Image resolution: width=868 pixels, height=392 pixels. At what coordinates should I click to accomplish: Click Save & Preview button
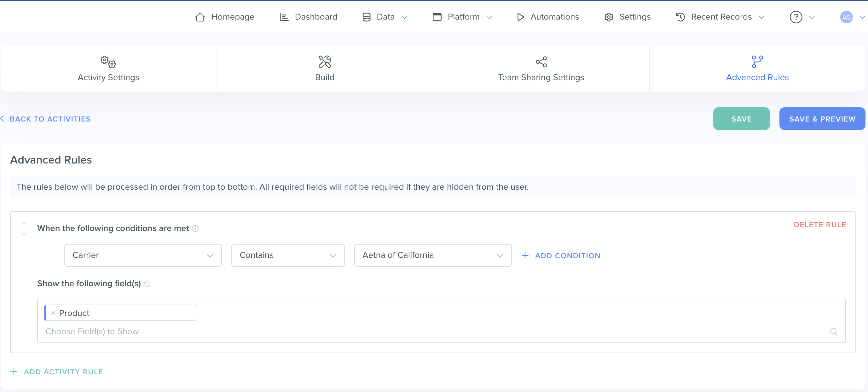822,119
